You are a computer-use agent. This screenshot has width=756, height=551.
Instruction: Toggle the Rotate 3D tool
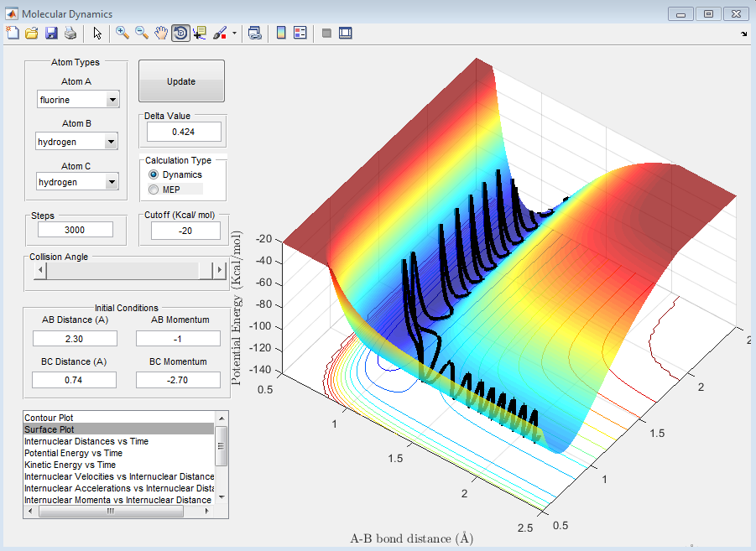point(180,33)
